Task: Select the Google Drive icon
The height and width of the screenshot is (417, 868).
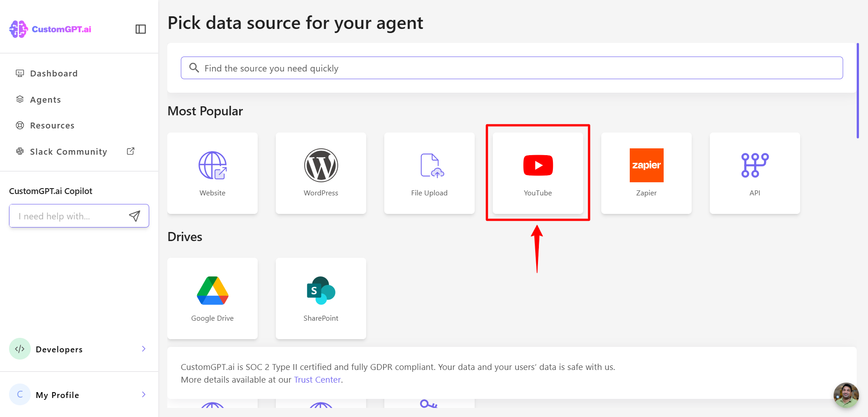Action: (212, 290)
